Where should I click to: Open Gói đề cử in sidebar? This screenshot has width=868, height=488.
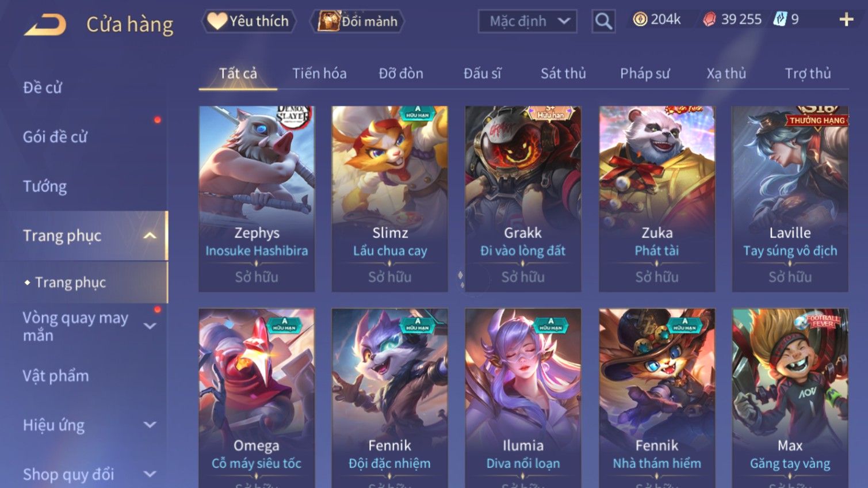55,137
